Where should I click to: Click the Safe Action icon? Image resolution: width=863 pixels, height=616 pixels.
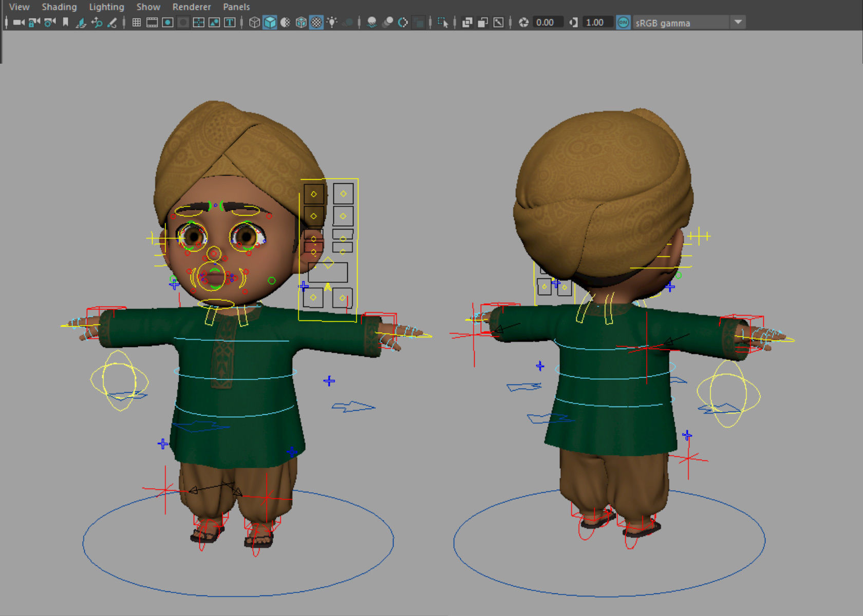214,22
